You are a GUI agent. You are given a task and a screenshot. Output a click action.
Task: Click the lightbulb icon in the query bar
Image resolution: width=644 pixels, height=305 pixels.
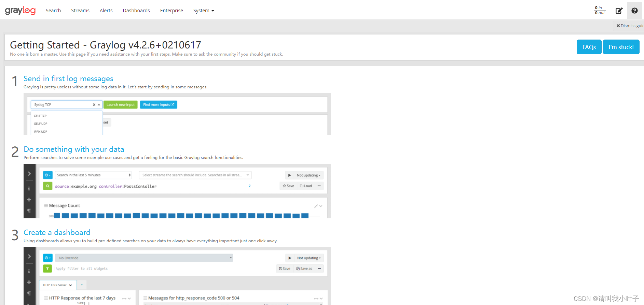[x=250, y=186]
